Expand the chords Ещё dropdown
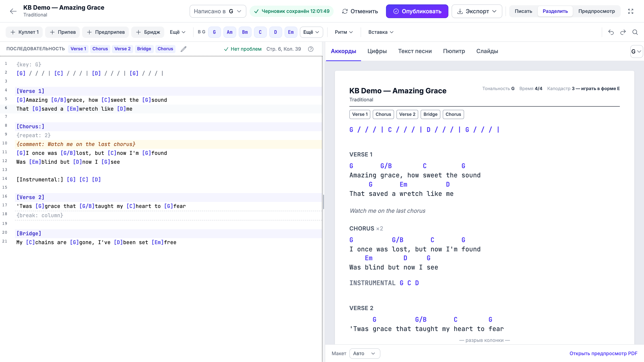The height and width of the screenshot is (362, 644). click(311, 32)
